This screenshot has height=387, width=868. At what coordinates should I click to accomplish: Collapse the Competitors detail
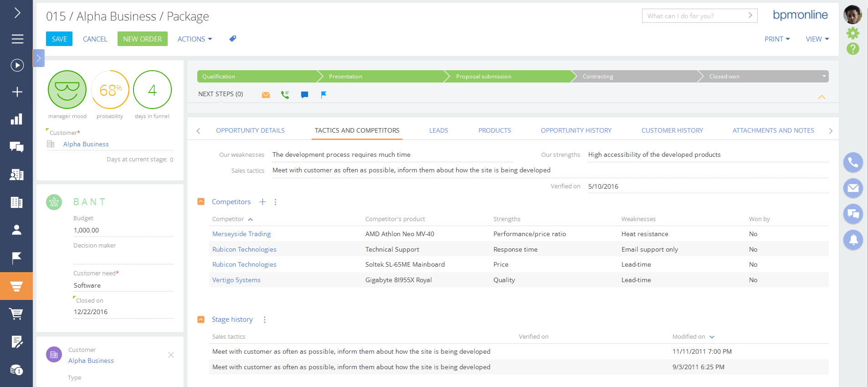click(201, 201)
